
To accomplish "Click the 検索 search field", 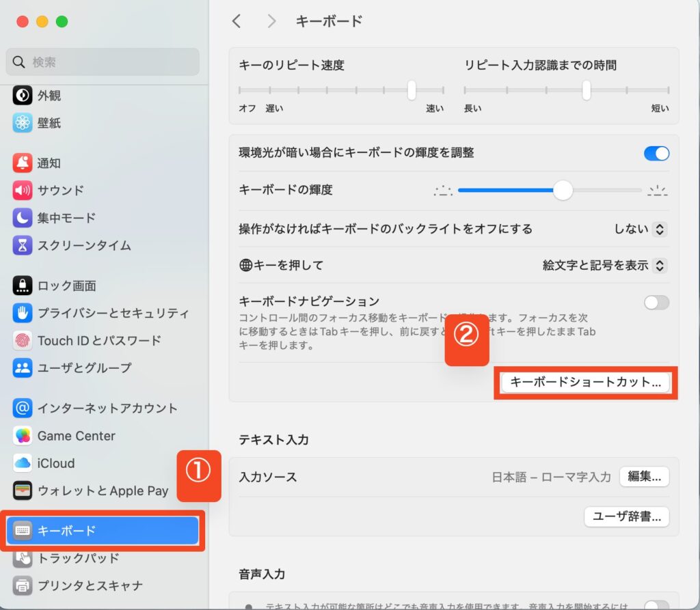I will point(103,62).
